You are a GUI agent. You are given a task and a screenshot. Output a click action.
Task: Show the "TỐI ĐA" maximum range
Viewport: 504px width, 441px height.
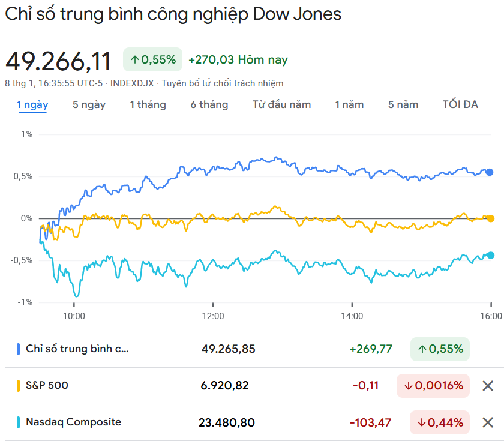pos(460,104)
